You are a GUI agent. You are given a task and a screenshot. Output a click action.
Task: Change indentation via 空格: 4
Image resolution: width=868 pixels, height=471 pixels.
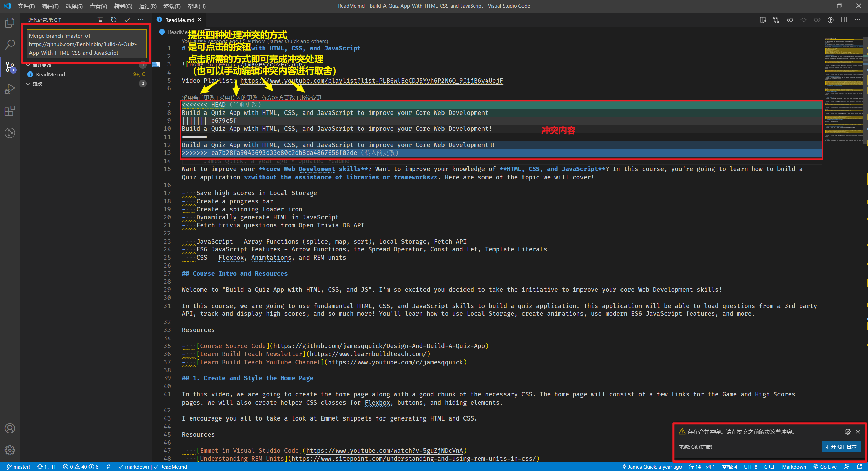[729, 467]
